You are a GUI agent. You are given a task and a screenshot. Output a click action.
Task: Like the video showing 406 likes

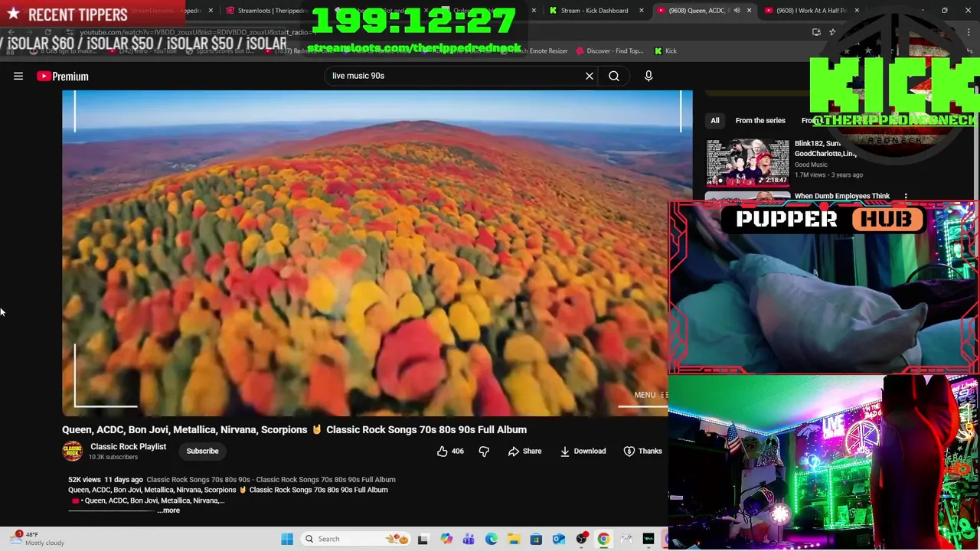coord(450,451)
